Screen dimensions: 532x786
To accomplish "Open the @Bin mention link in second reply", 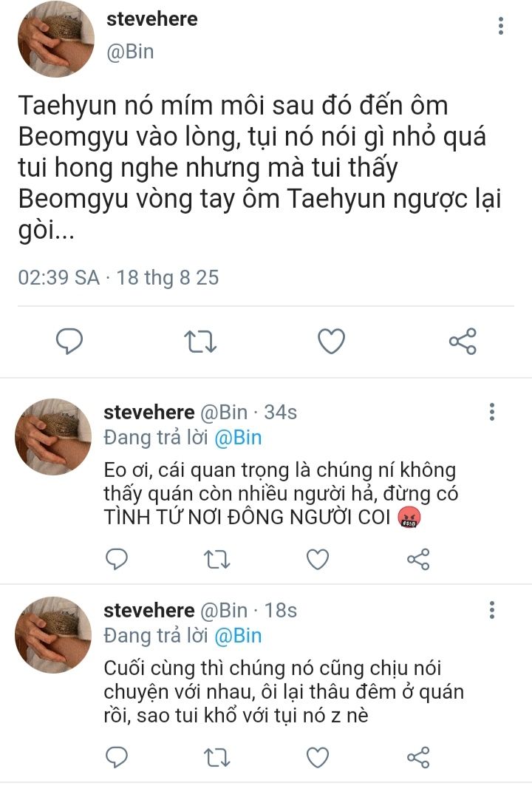I will pos(238,636).
